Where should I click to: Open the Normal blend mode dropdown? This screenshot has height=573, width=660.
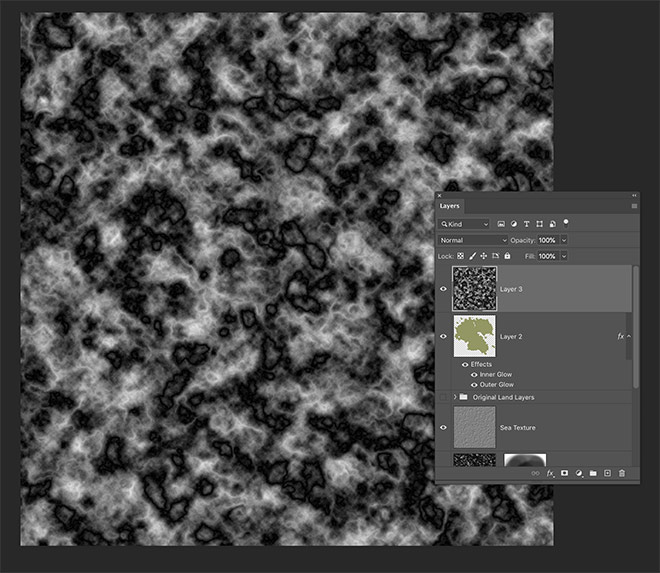(473, 240)
